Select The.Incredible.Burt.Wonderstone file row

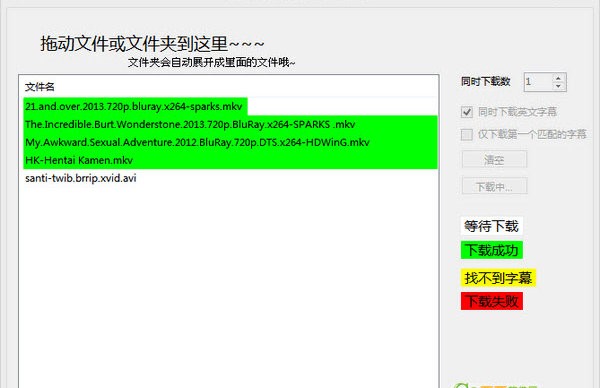230,124
